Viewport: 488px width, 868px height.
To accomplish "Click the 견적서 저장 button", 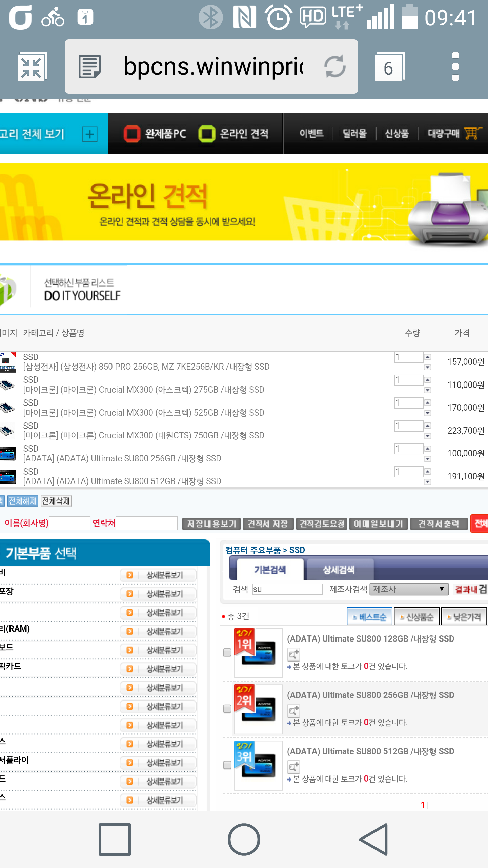I will pos(268,524).
